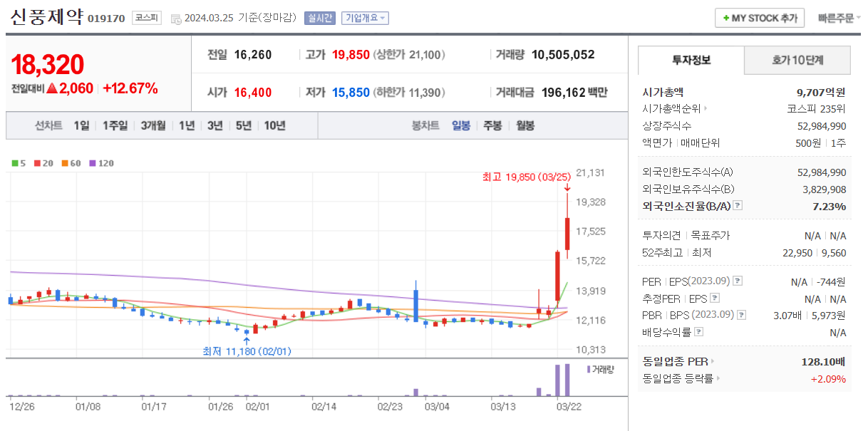Select the 1주일 line chart period
Image resolution: width=868 pixels, height=431 pixels.
click(115, 125)
